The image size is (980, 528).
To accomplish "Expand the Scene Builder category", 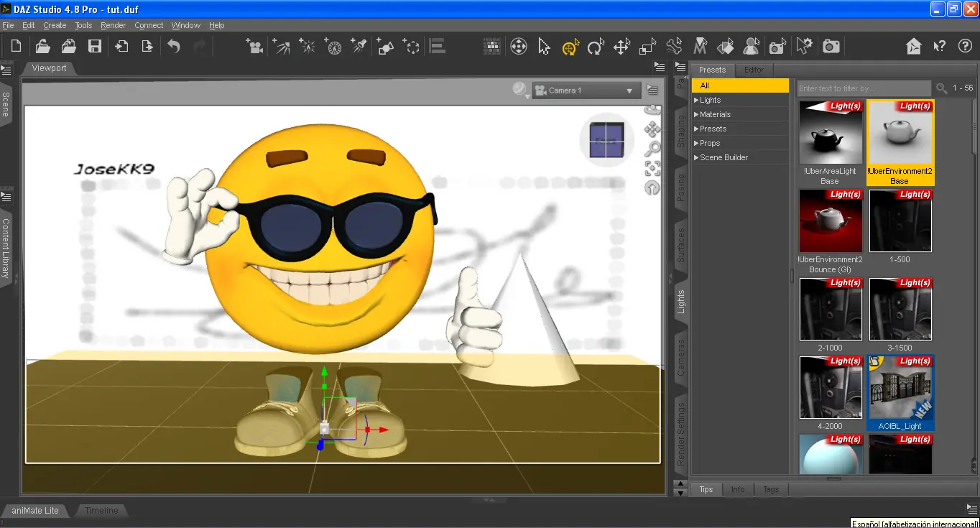I will (696, 157).
